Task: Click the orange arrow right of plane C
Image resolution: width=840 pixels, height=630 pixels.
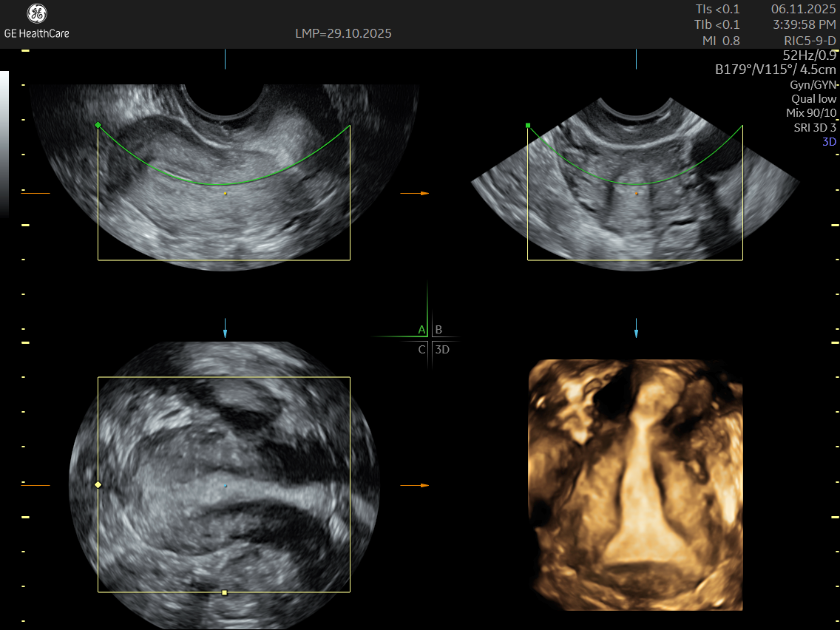Action: pos(424,485)
